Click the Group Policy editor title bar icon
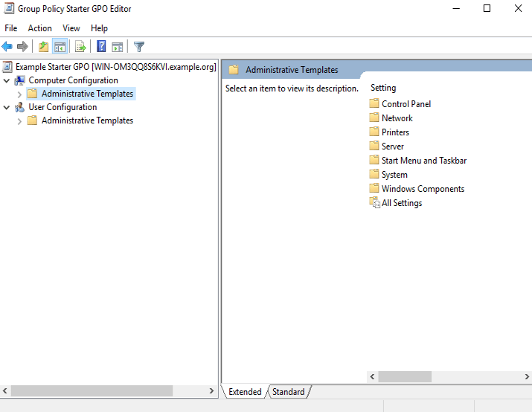This screenshot has height=412, width=532. (x=8, y=8)
